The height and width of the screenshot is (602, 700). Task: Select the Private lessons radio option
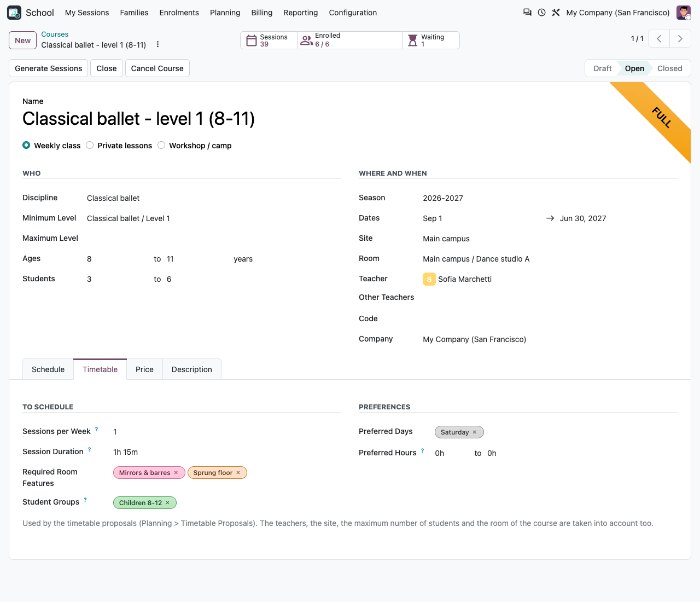pos(90,145)
